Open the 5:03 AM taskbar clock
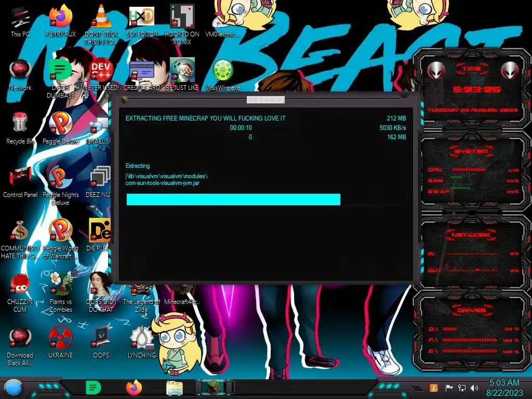Screen dimensions: 532x399 [x=504, y=388]
